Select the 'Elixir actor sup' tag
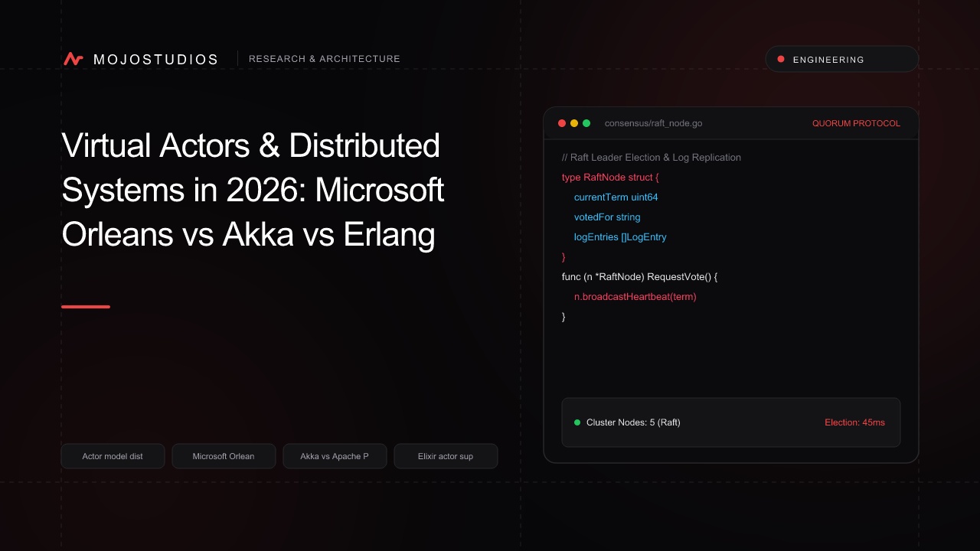 [446, 456]
